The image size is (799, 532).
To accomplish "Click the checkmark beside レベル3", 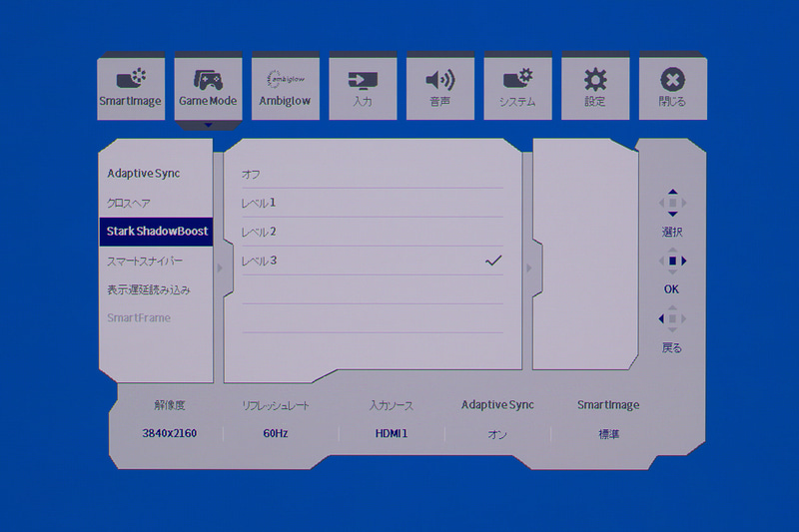I will tap(493, 261).
